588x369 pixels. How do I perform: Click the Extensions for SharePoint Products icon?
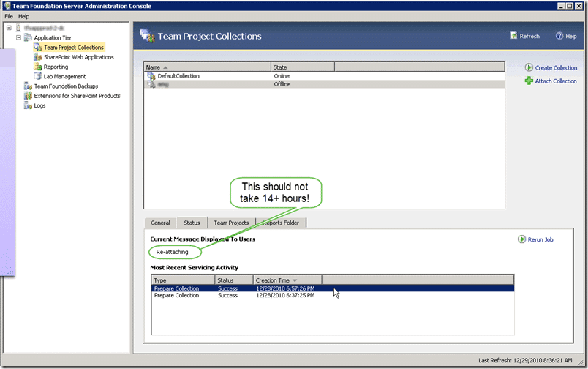(x=28, y=96)
